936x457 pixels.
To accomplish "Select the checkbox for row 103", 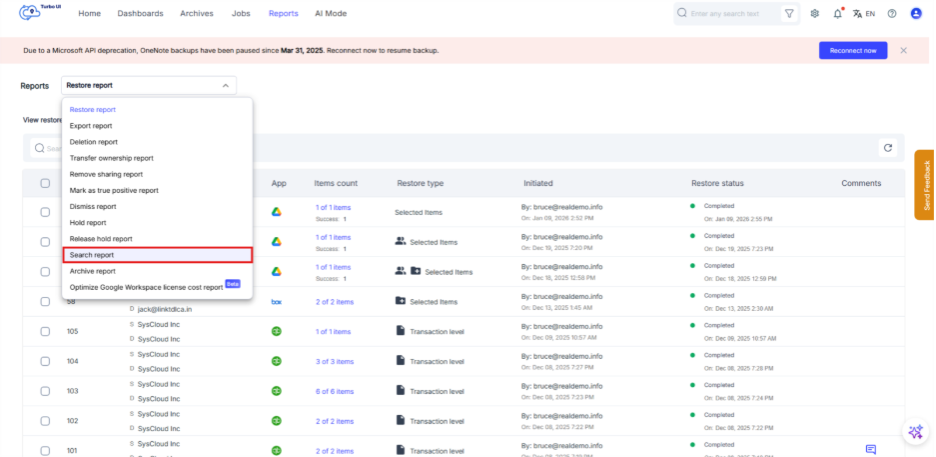I will [45, 391].
